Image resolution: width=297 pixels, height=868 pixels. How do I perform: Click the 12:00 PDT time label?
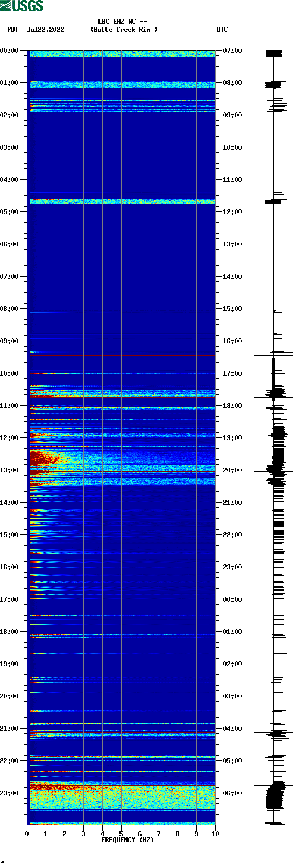click(9, 438)
